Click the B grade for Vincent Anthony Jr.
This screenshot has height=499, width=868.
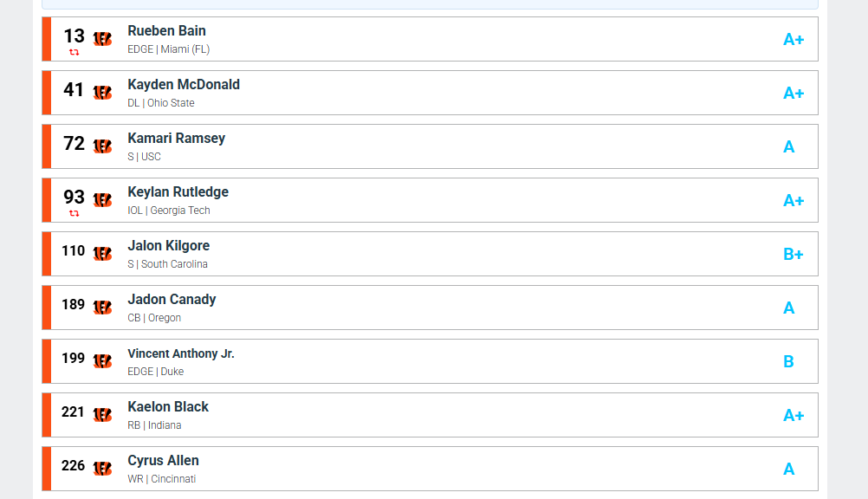point(788,361)
